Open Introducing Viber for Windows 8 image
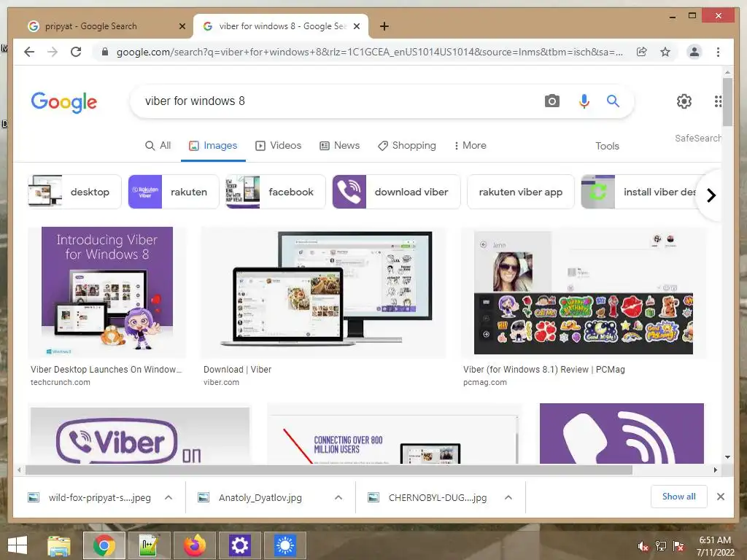Screen dimensions: 747x560 pos(107,292)
